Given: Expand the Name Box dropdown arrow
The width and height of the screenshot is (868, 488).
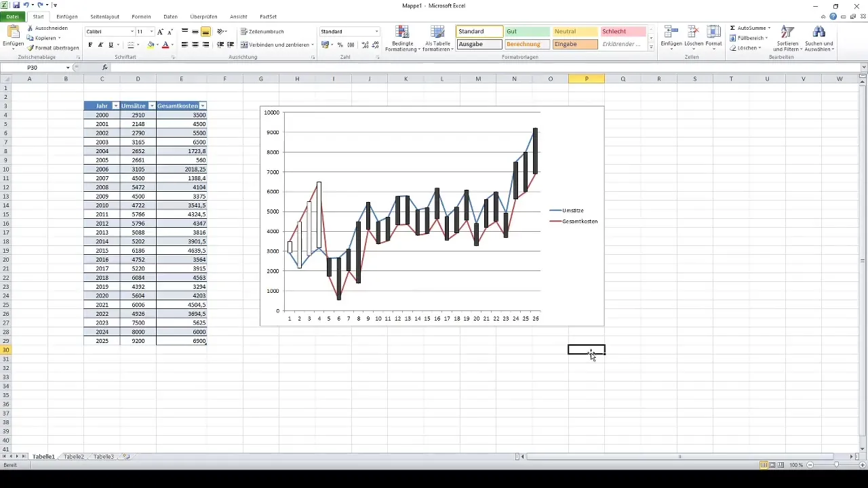Looking at the screenshot, I should point(68,68).
